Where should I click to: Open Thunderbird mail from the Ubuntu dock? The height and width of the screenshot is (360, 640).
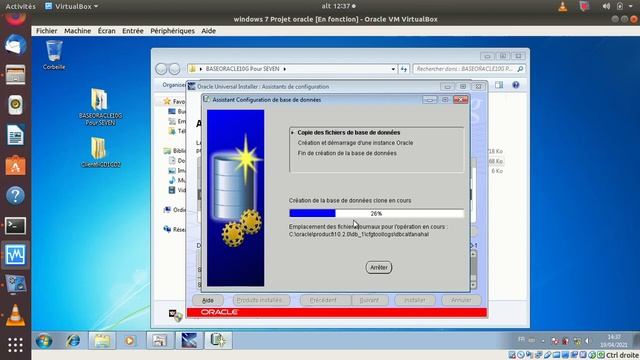(x=16, y=44)
